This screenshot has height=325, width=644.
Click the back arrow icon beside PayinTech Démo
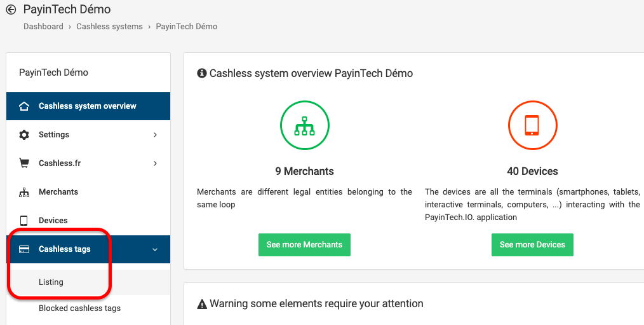(x=11, y=9)
